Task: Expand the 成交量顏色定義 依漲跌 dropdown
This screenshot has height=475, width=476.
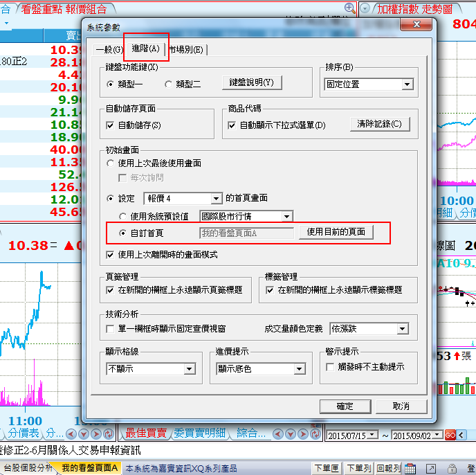Action: click(x=402, y=329)
